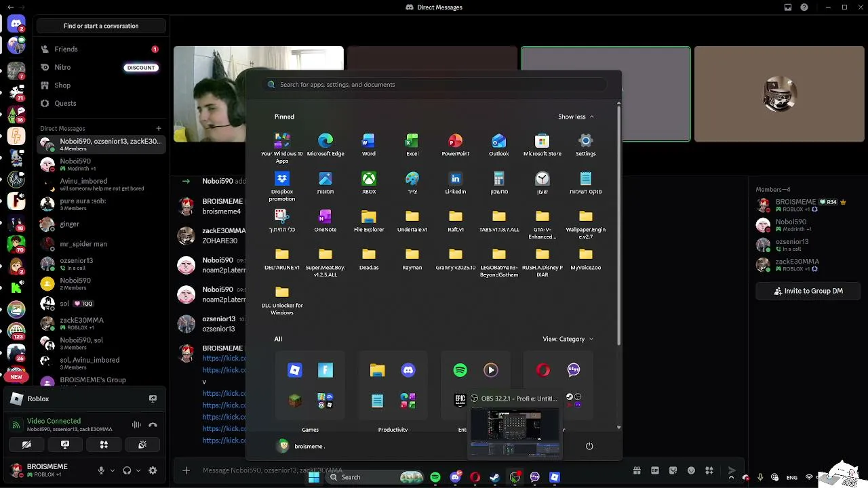
Task: Open OneNote in the Start menu
Action: tap(325, 220)
